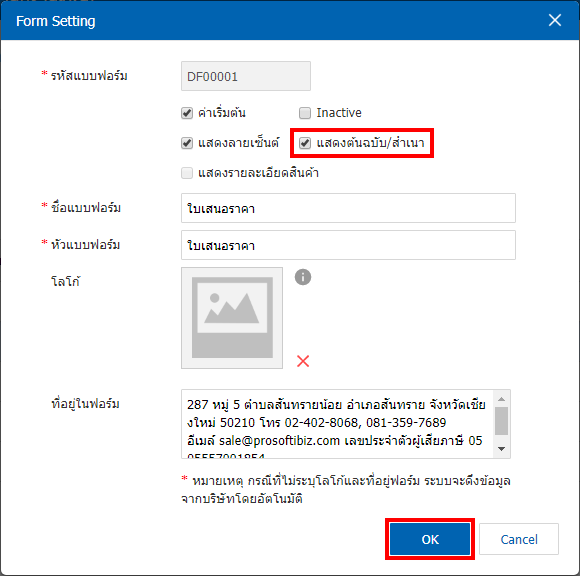Click the logo info icon
Screen dimensions: 580x576
tap(303, 277)
